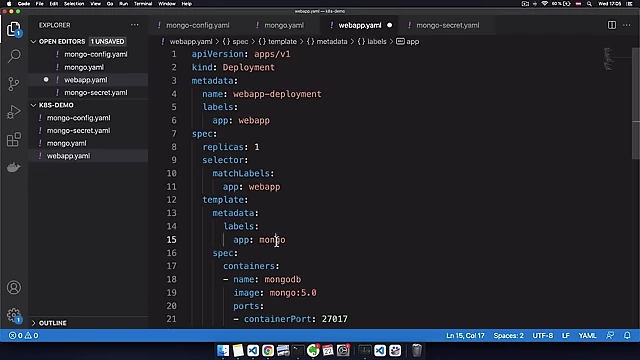Open the View menu
Image resolution: width=640 pixels, height=360 pixels.
point(96,4)
